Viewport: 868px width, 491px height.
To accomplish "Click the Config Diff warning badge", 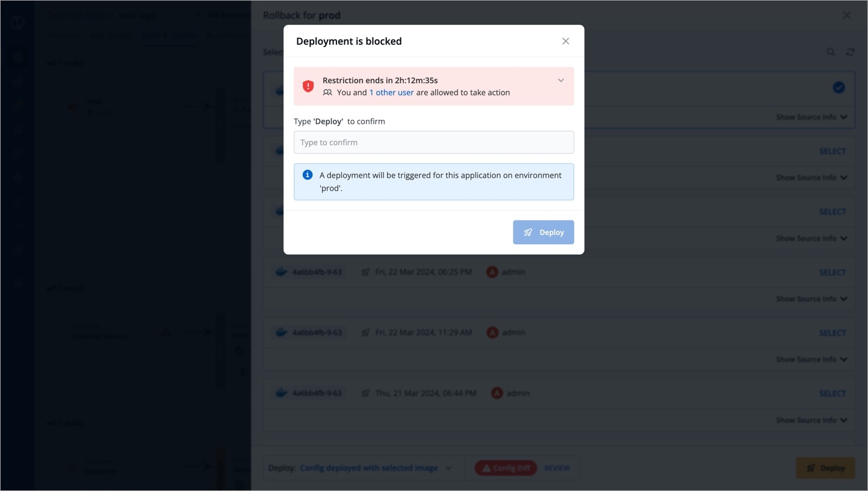I will point(506,468).
